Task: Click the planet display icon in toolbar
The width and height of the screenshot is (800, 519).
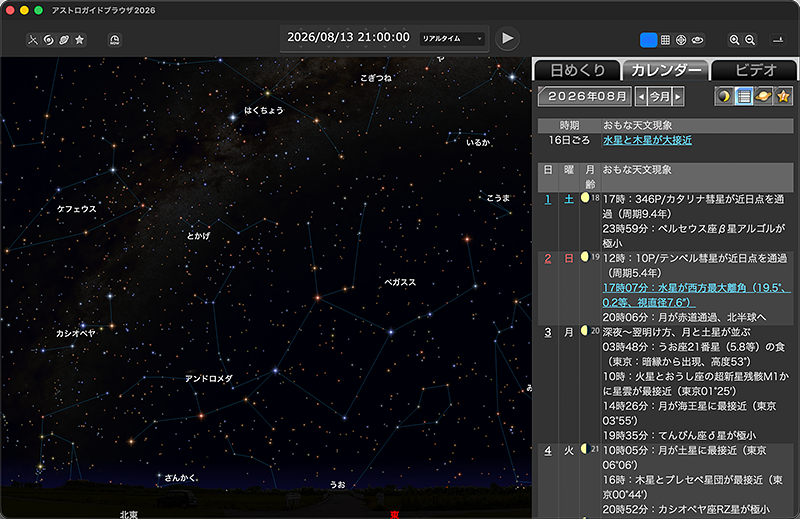Action: [x=64, y=40]
